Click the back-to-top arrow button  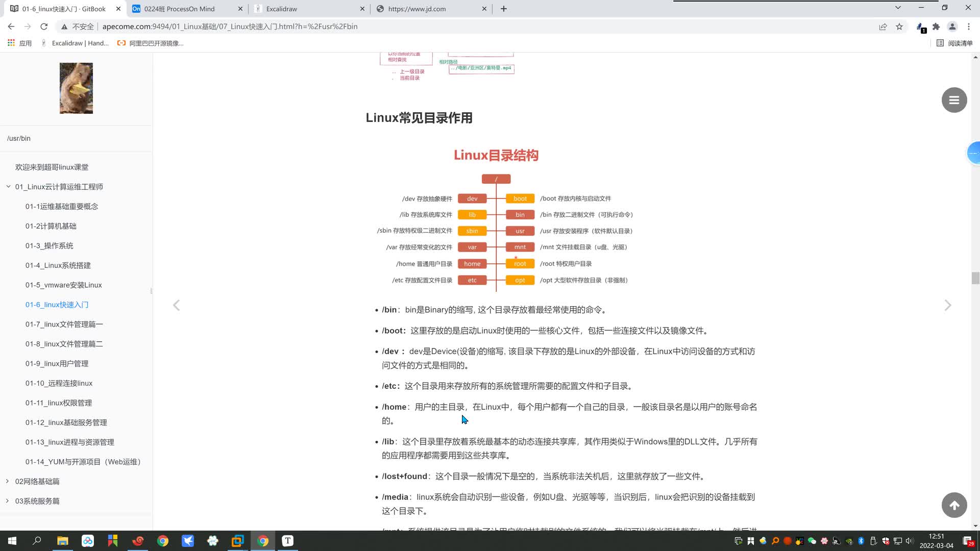[x=954, y=505]
